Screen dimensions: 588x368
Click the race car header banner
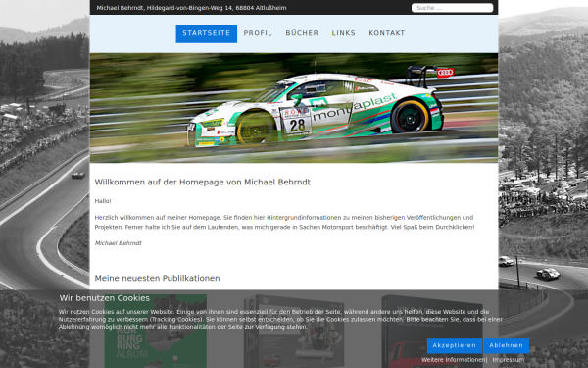(294, 108)
